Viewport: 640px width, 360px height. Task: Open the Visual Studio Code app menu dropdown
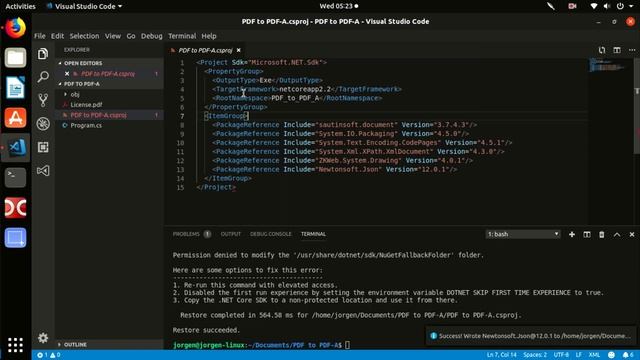84,6
